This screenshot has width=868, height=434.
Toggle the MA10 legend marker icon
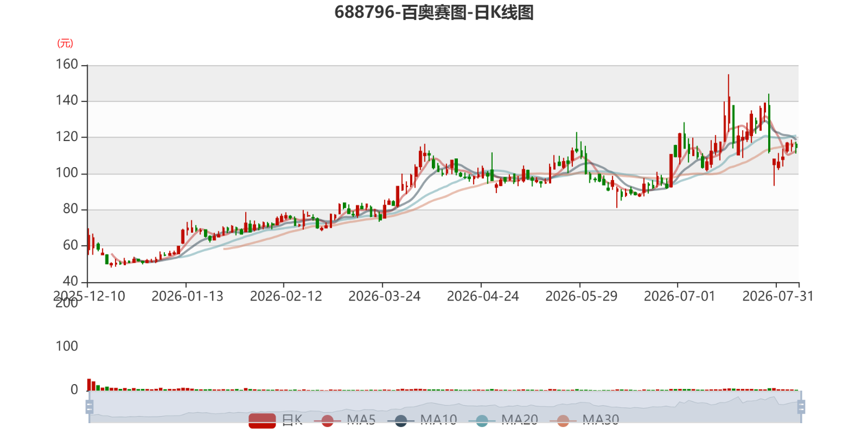point(401,420)
